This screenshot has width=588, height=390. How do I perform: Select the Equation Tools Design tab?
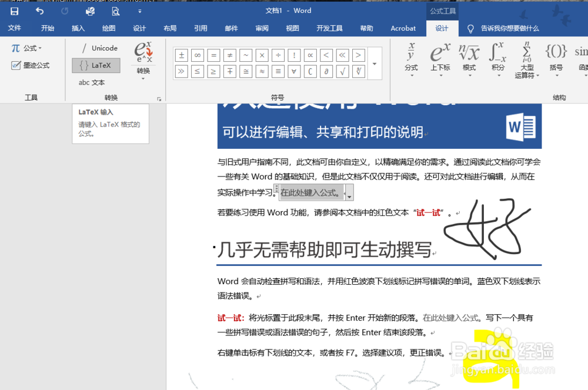point(442,28)
